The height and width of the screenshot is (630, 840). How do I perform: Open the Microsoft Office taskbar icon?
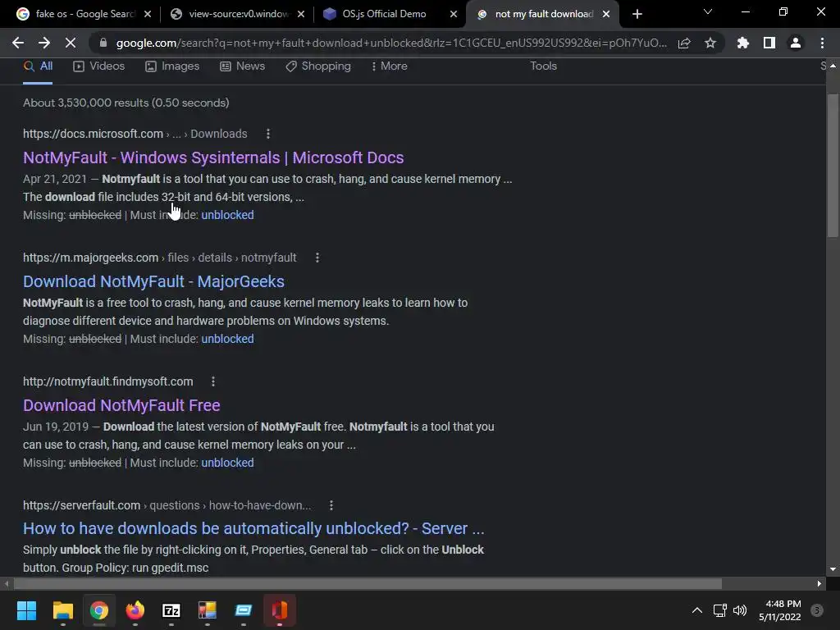click(x=280, y=610)
